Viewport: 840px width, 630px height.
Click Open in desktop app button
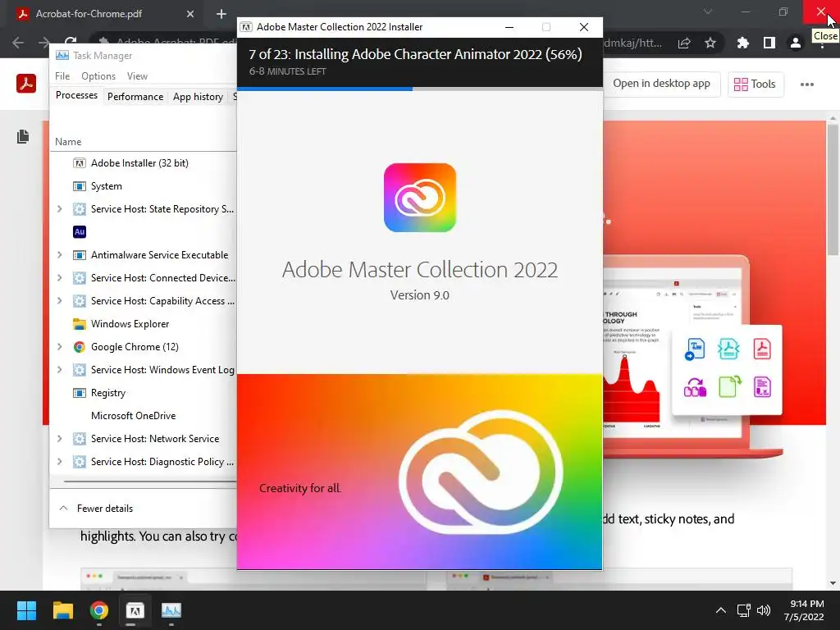[x=661, y=84]
